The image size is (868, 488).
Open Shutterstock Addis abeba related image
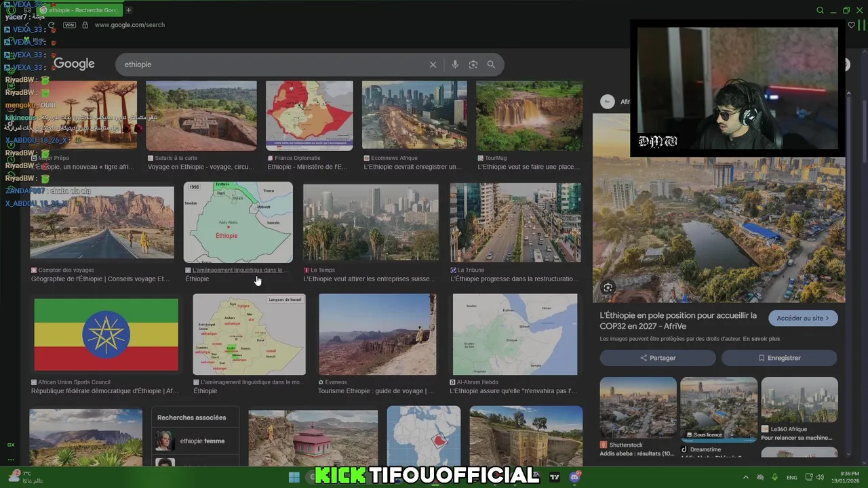pyautogui.click(x=638, y=408)
